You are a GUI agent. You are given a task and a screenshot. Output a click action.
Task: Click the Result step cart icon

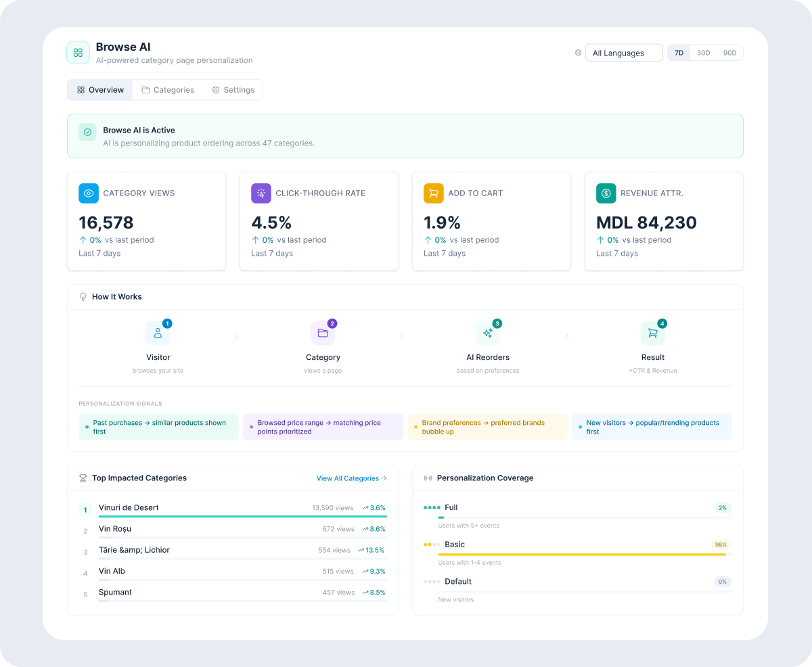tap(652, 333)
